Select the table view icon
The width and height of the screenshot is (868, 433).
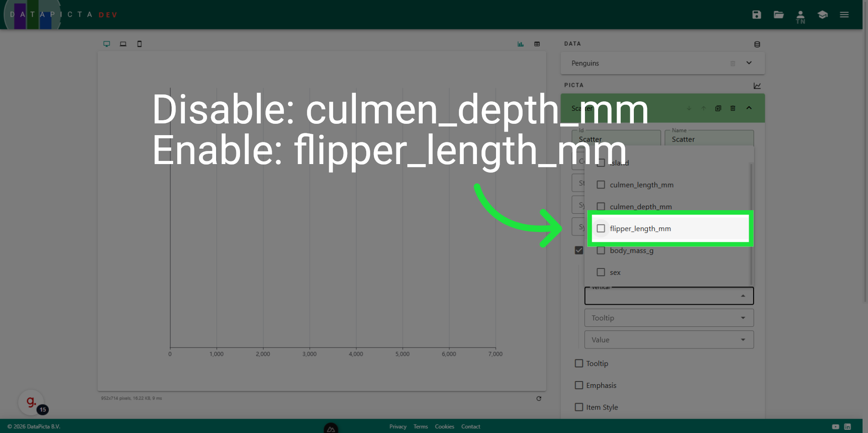pos(537,44)
